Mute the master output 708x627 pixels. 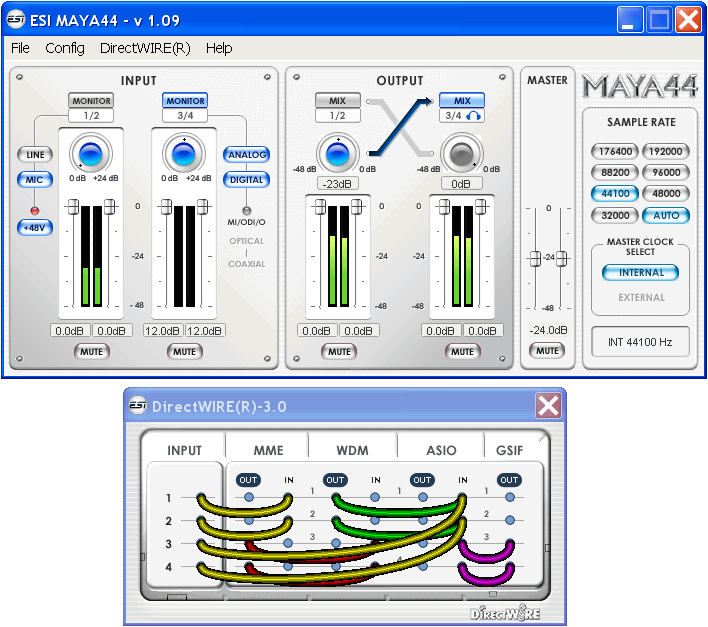point(547,351)
